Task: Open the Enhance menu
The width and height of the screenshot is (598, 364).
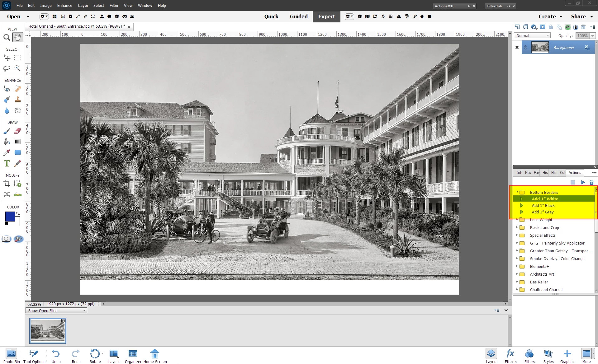Action: tap(64, 5)
